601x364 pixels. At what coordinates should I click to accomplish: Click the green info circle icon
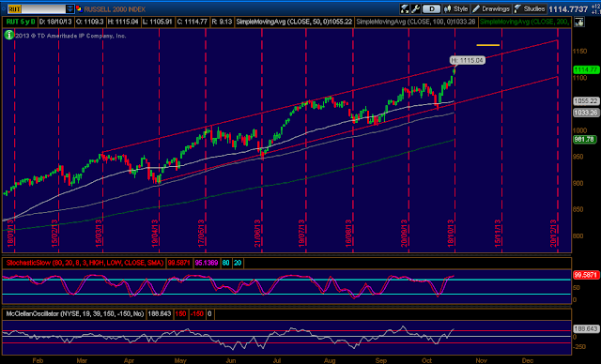8,36
